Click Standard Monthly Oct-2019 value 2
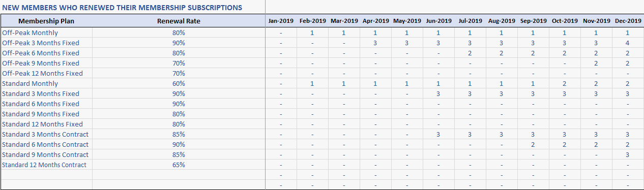644x190 pixels. tap(565, 83)
